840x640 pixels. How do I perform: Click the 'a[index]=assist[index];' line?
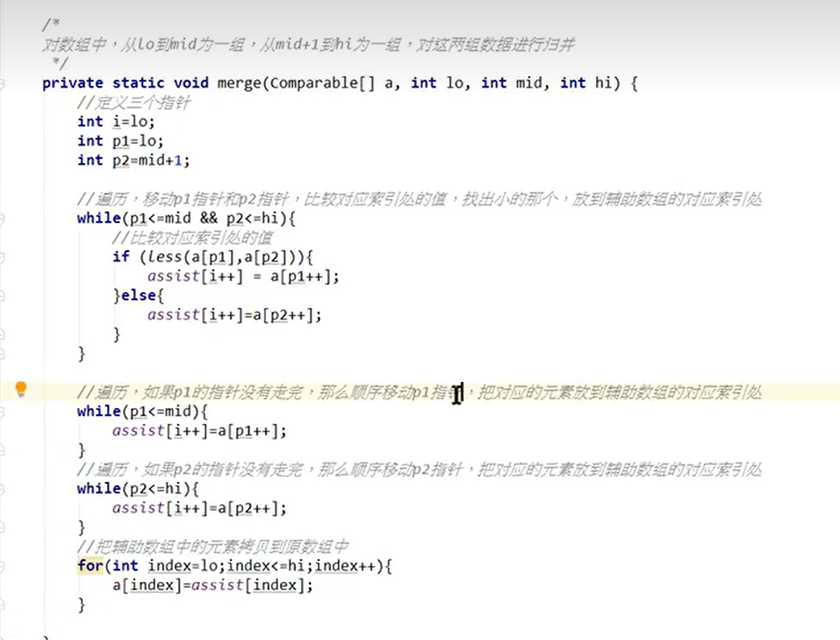click(212, 585)
